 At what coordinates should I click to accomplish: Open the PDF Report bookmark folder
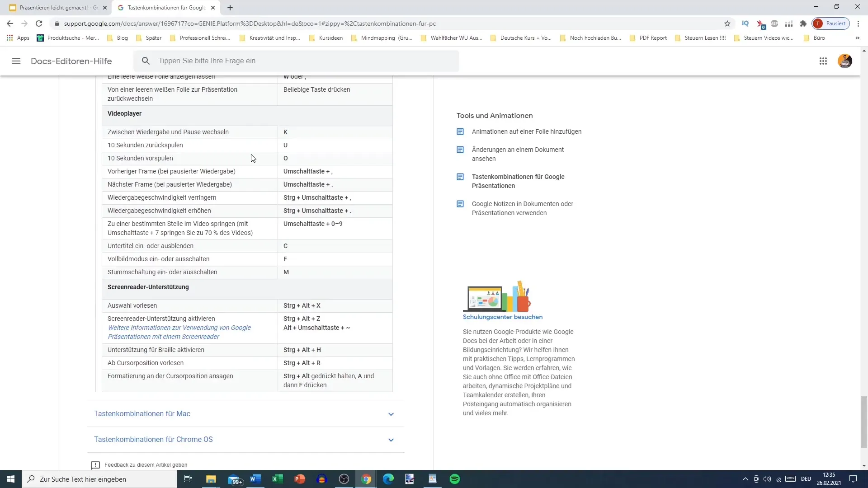tap(648, 38)
